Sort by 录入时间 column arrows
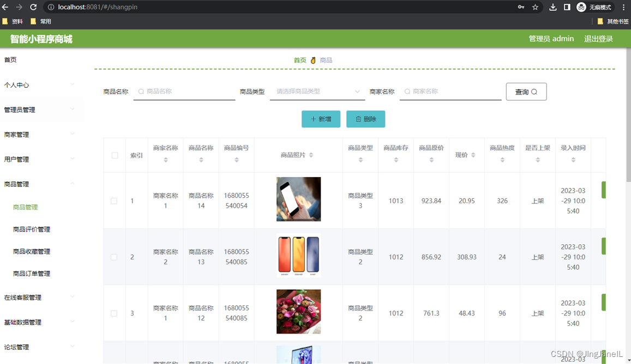 [573, 160]
